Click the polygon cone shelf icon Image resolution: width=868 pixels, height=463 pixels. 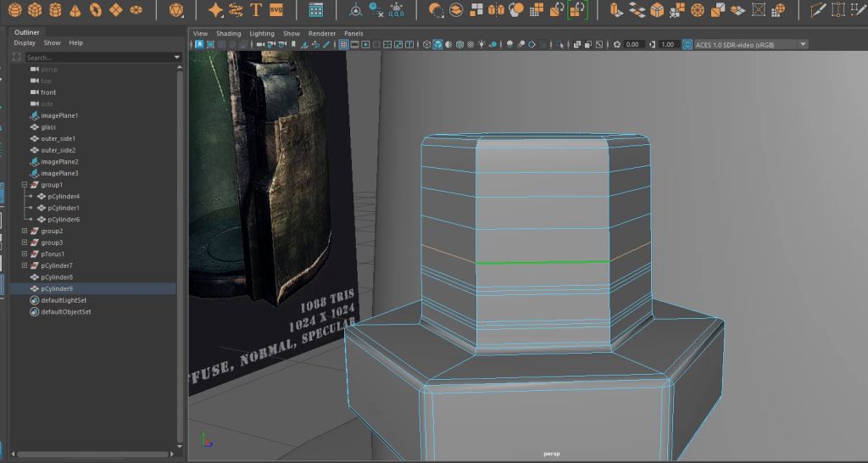tap(76, 10)
